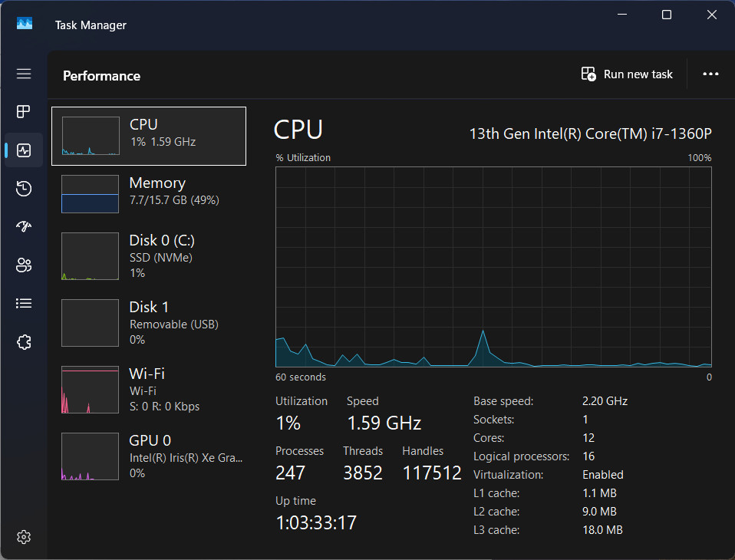Open the three-dot more options menu
This screenshot has height=560, width=735.
click(710, 74)
